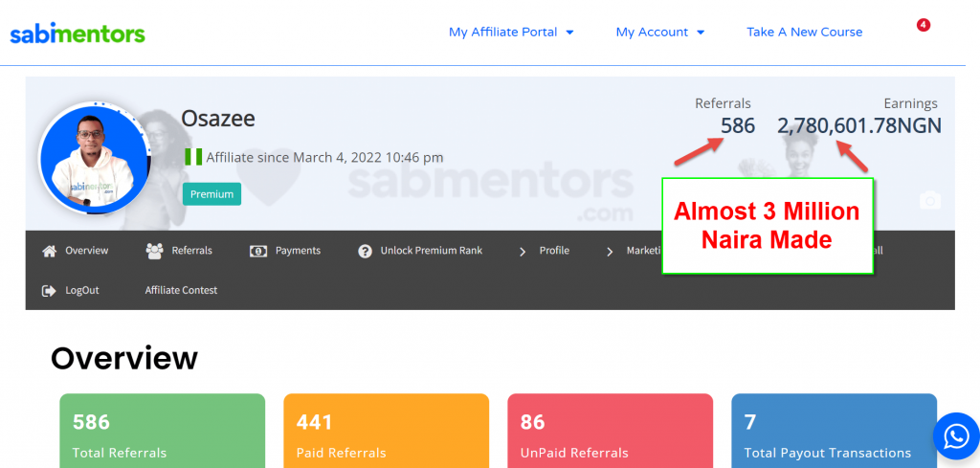
Task: Open notifications with red badge 4
Action: 924,25
